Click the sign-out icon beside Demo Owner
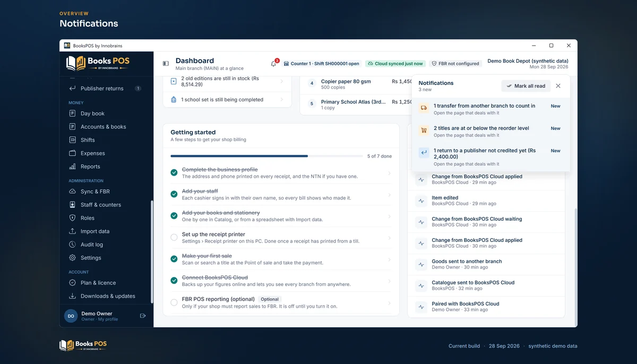This screenshot has height=364, width=637. coord(143,316)
